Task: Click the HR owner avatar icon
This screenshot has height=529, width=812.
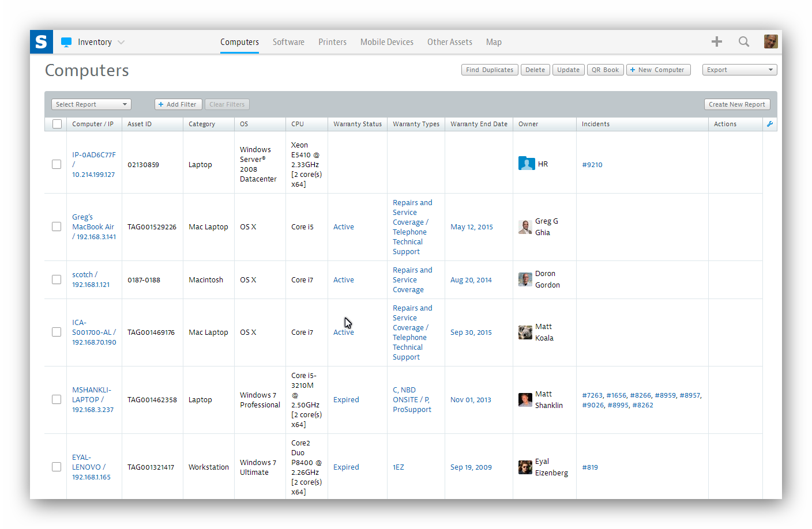Action: click(x=526, y=163)
